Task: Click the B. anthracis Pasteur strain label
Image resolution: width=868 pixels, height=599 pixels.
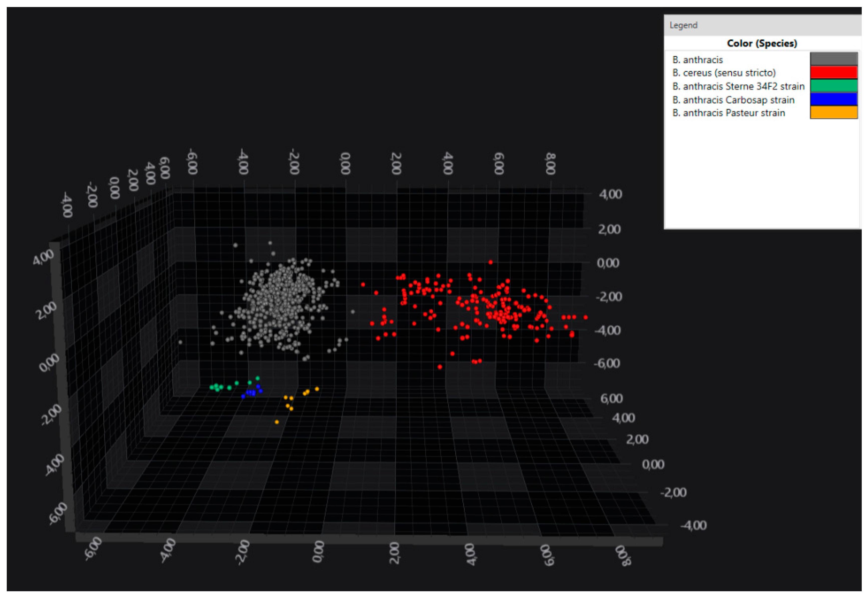Action: tap(728, 113)
